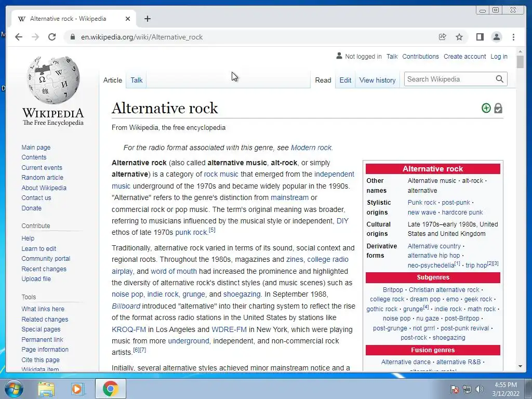The width and height of the screenshot is (532, 399).
Task: Close the Alternative rock tab
Action: tap(128, 19)
